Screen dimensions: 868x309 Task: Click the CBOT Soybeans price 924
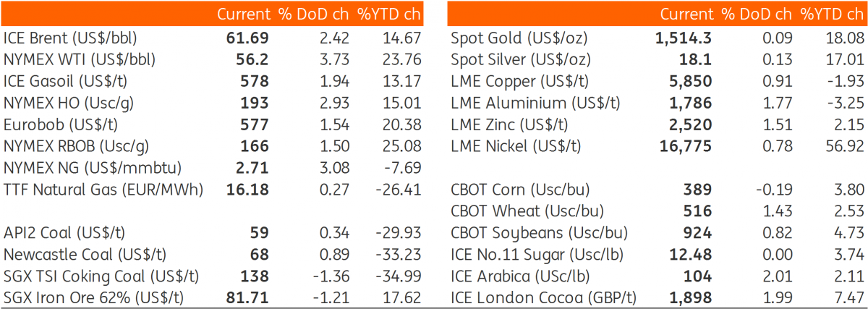[698, 233]
